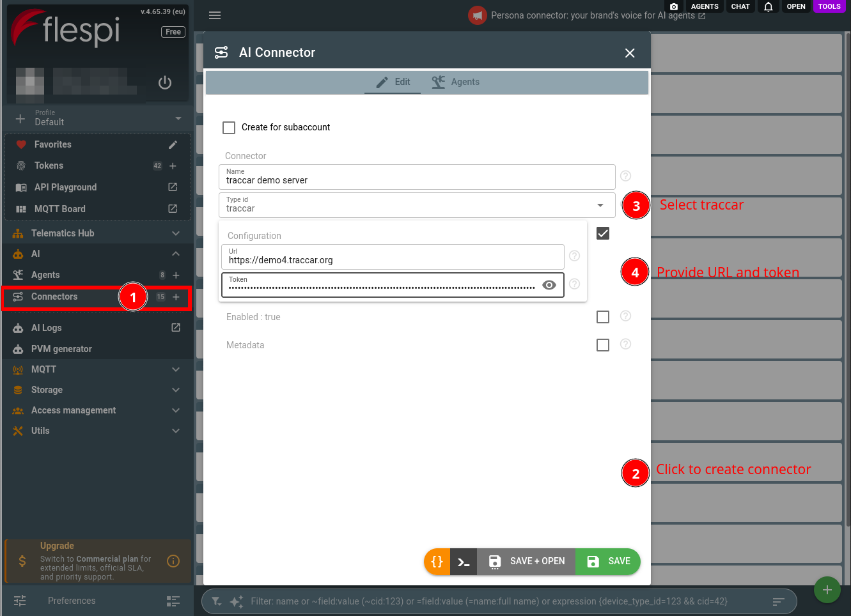The width and height of the screenshot is (851, 616).
Task: Click the connector Name input field
Action: click(417, 177)
